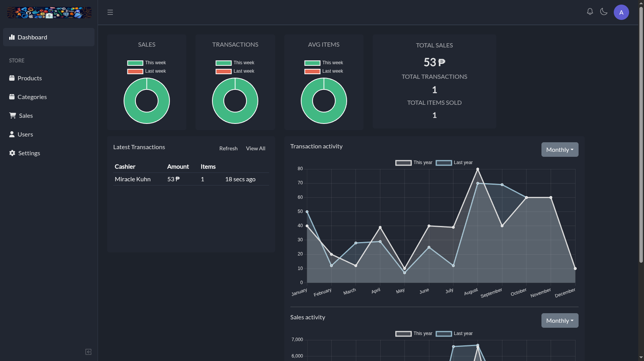The width and height of the screenshot is (644, 361).
Task: Refresh the latest transactions
Action: pos(228,148)
